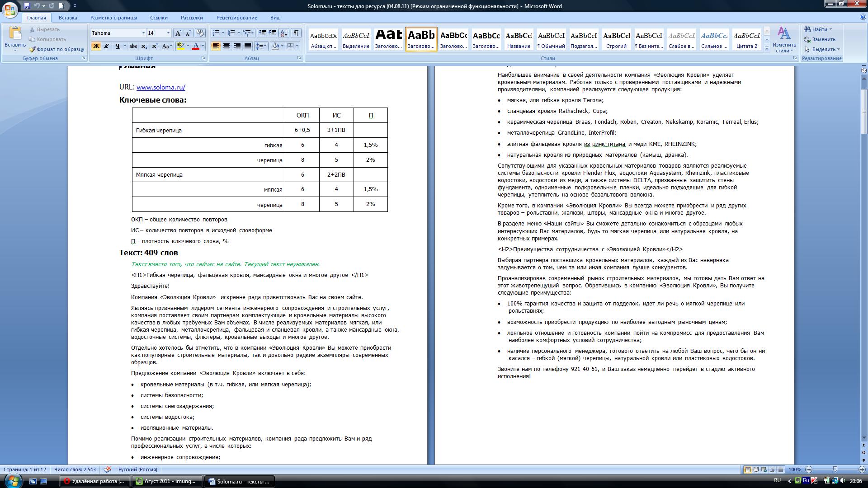The image size is (868, 488).
Task: Toggle bold (Ж) formatting
Action: (x=96, y=46)
